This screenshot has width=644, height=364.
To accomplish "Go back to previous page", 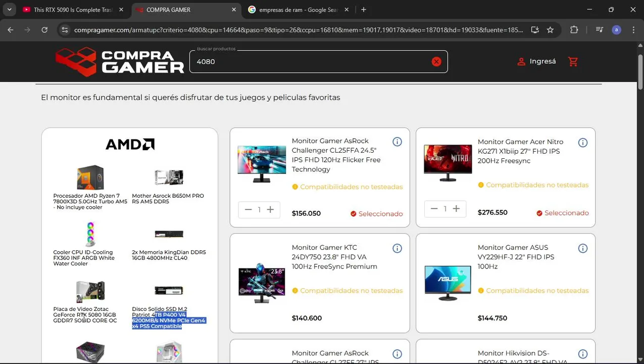I will tap(11, 30).
